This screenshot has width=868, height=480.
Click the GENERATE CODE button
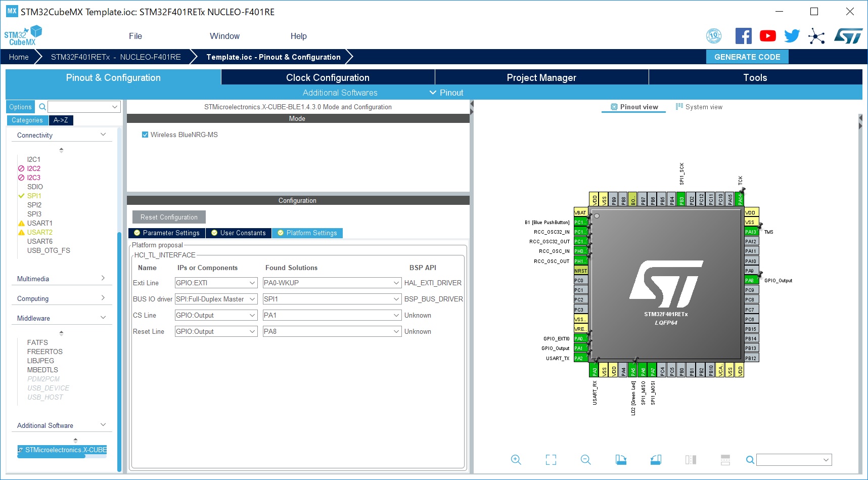[747, 57]
